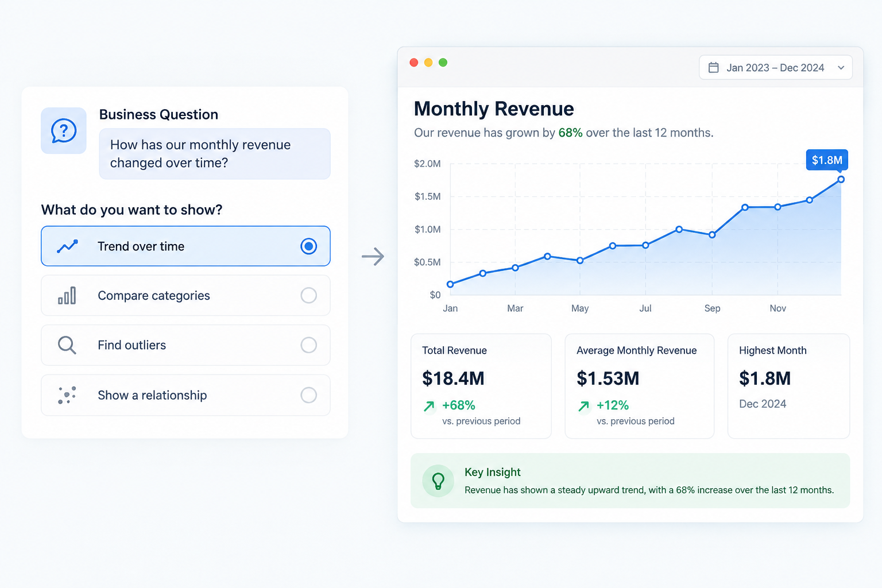The image size is (882, 588).
Task: Click the $0.5M y-axis label
Action: (x=427, y=262)
